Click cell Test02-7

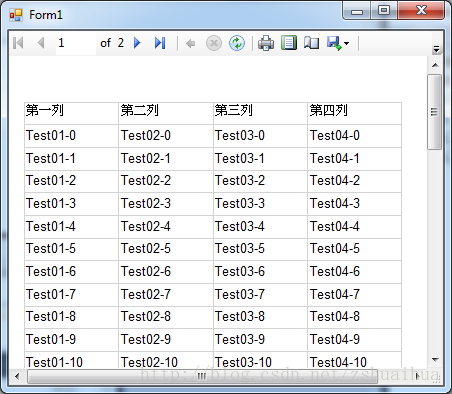(166, 295)
